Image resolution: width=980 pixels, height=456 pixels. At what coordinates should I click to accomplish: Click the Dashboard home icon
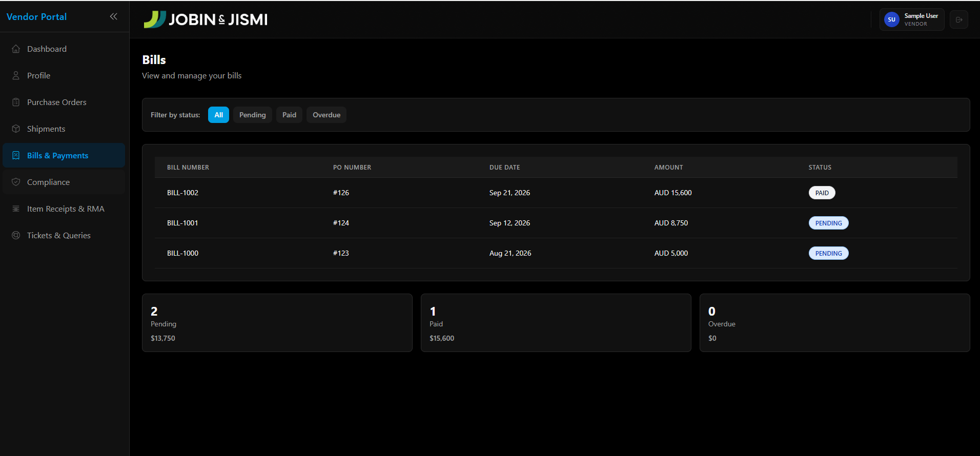[16, 49]
